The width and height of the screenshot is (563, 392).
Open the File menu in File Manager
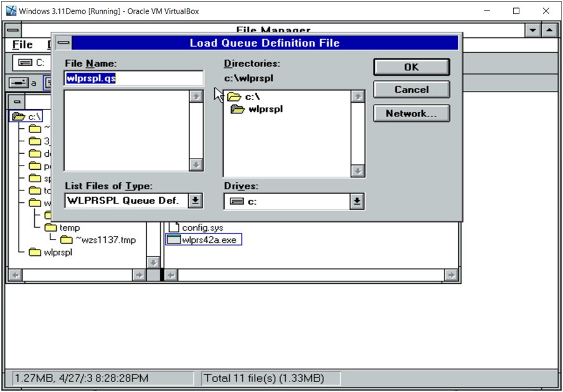22,44
